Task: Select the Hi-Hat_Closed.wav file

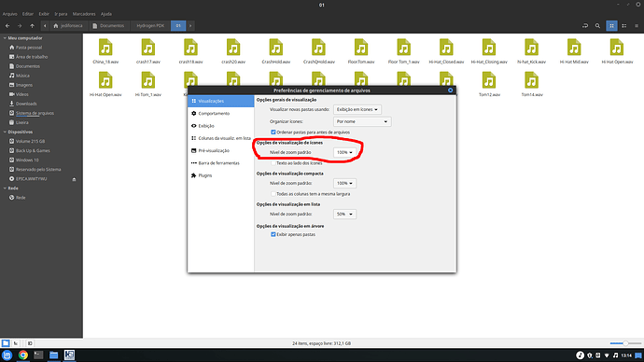Action: (446, 51)
